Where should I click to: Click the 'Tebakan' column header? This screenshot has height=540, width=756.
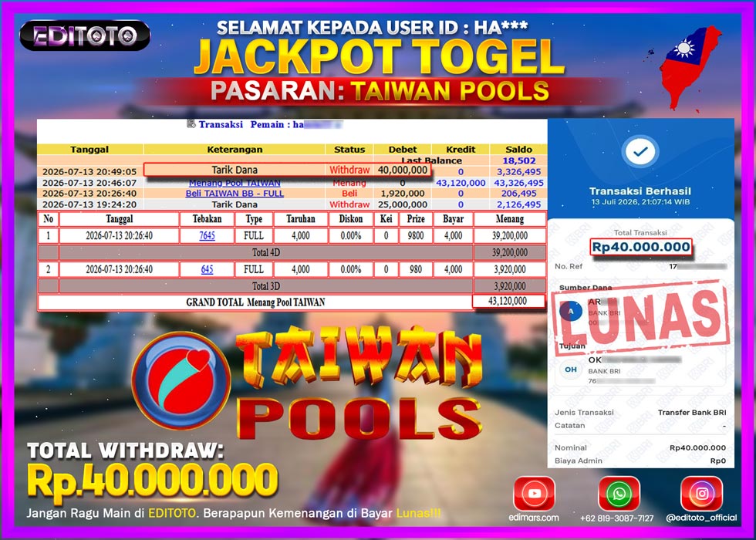point(207,219)
